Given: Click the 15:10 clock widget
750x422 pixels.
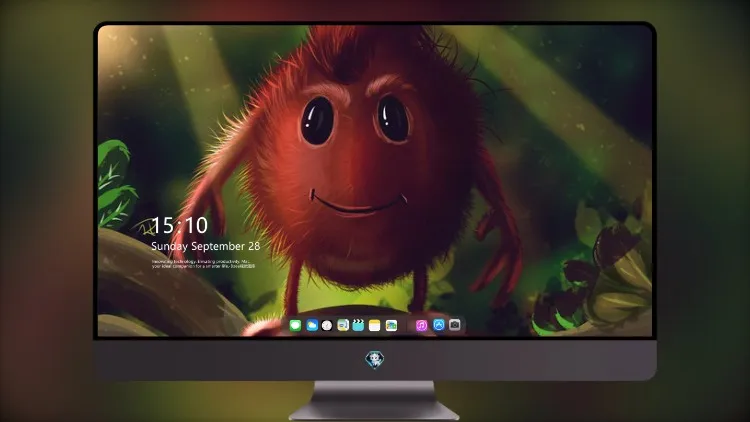Looking at the screenshot, I should pos(179,225).
